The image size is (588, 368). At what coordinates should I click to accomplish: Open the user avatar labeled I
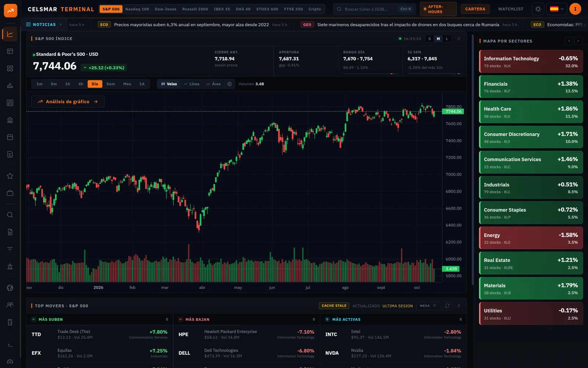coord(575,9)
